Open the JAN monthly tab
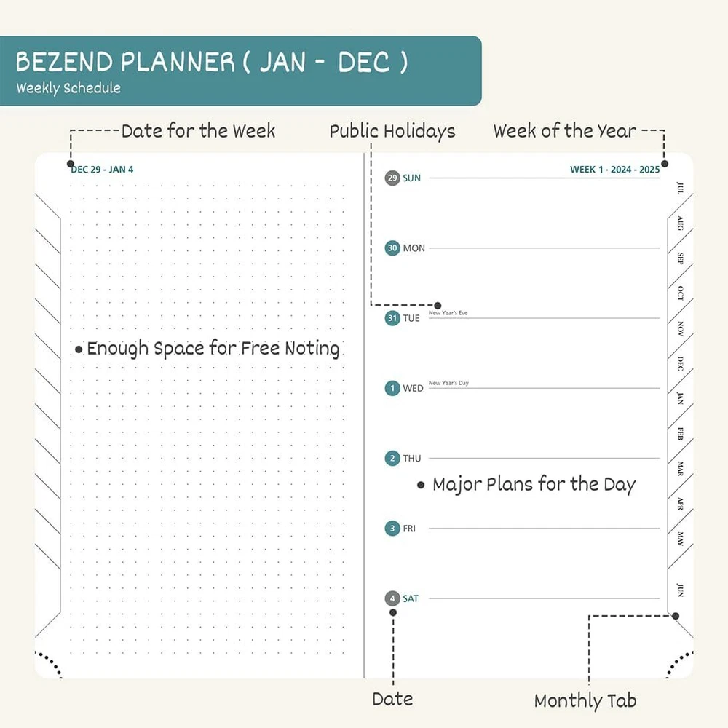 tap(680, 398)
